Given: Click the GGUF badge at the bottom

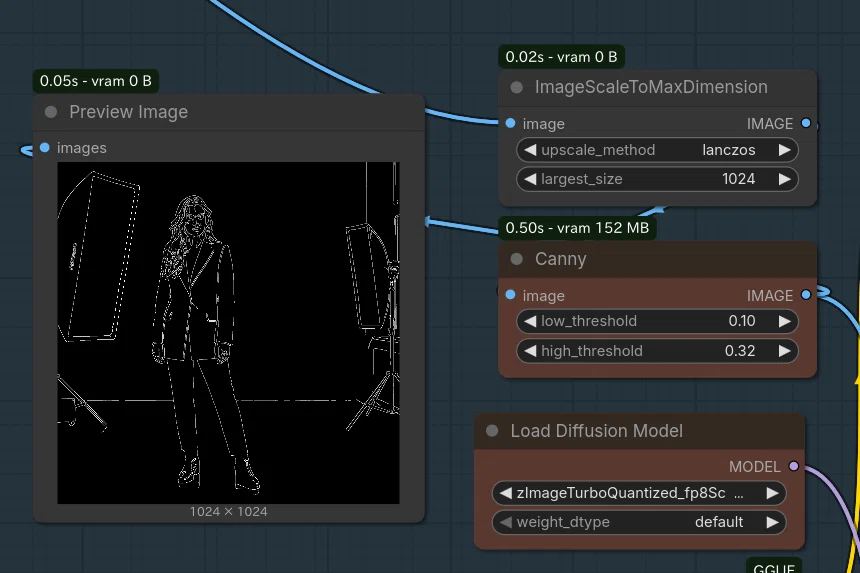Looking at the screenshot, I should [x=774, y=567].
